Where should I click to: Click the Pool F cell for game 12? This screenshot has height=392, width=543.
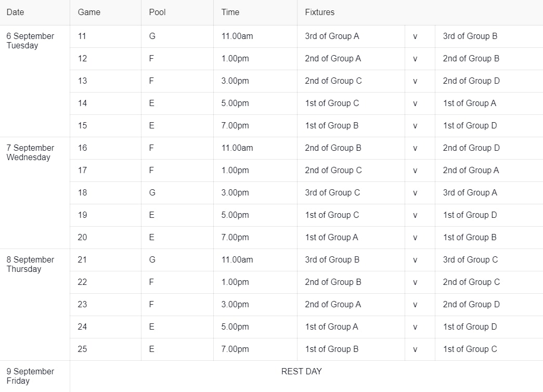pos(151,58)
